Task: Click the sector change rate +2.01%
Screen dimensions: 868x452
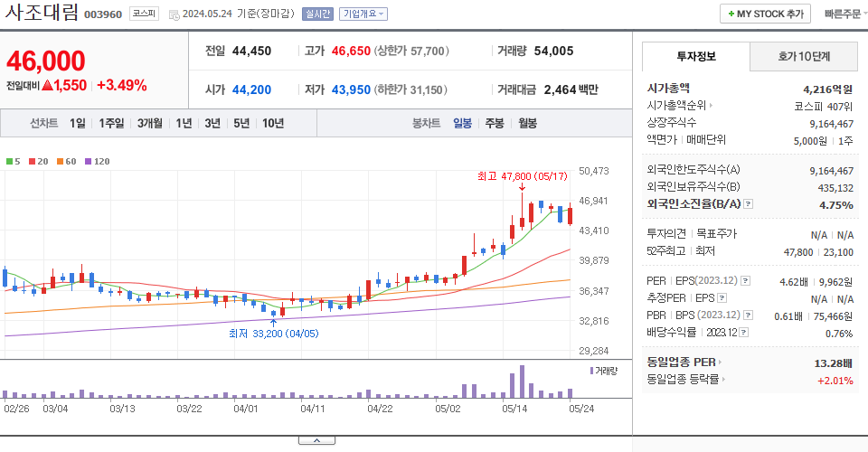Action: click(835, 381)
